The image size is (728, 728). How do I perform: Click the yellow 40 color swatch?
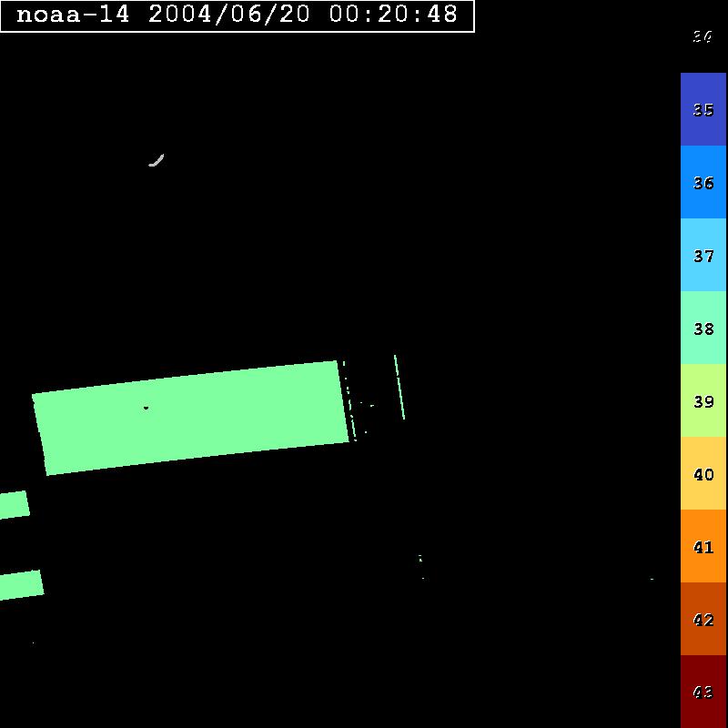coord(703,473)
